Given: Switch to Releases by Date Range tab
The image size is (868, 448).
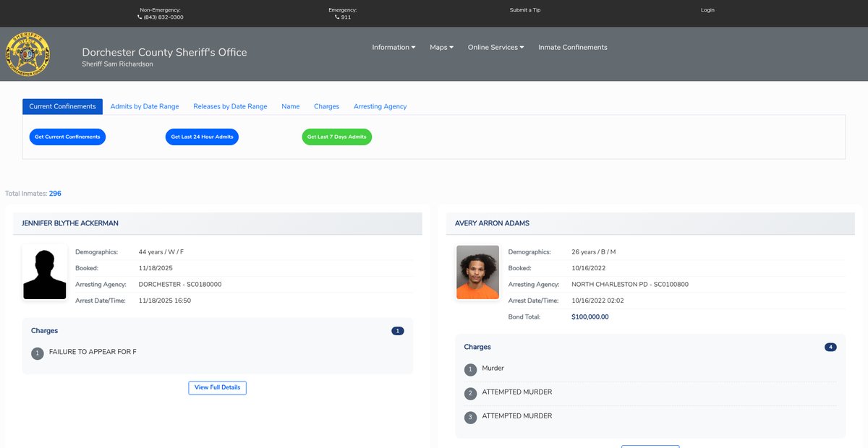Looking at the screenshot, I should coord(230,106).
